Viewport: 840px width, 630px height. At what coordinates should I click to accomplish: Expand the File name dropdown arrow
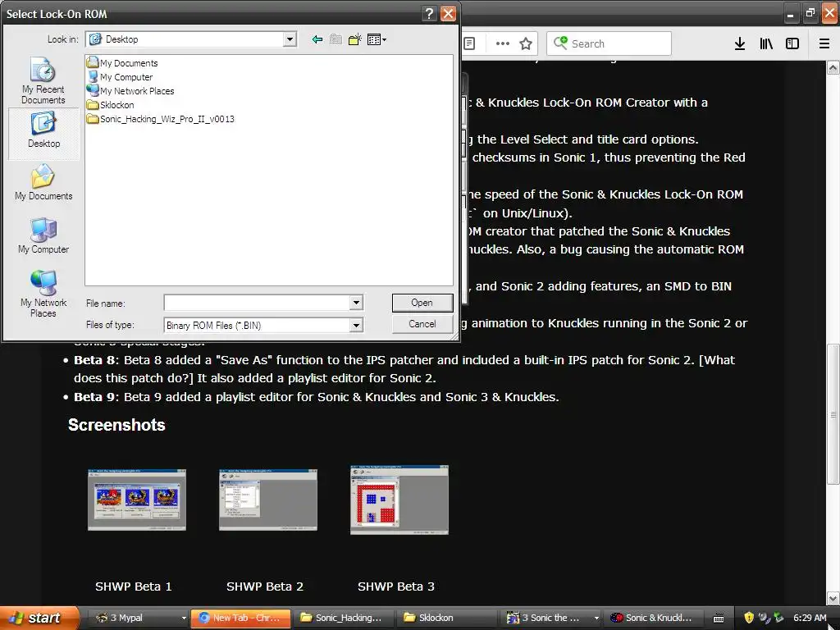(x=356, y=303)
